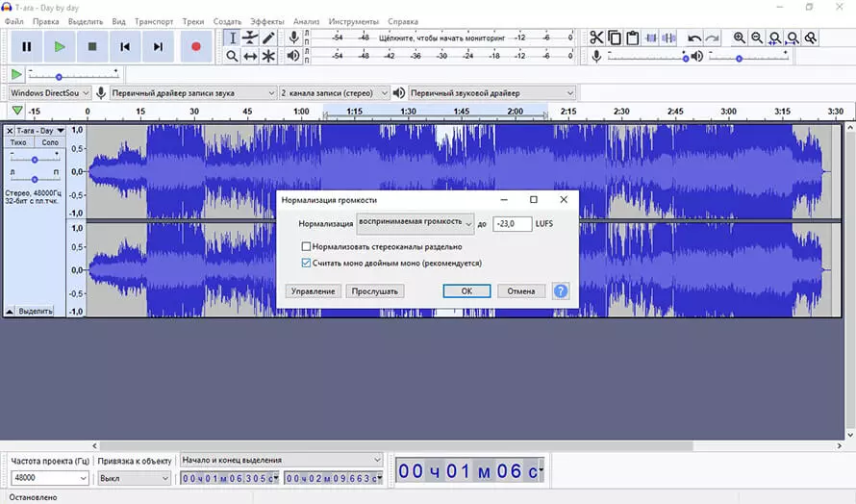Click the track pan slider

click(35, 179)
